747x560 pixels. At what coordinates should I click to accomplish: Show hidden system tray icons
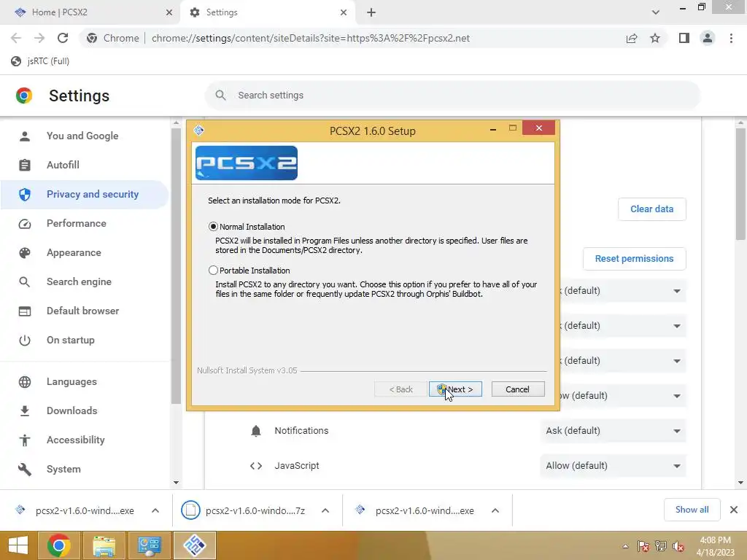click(625, 546)
